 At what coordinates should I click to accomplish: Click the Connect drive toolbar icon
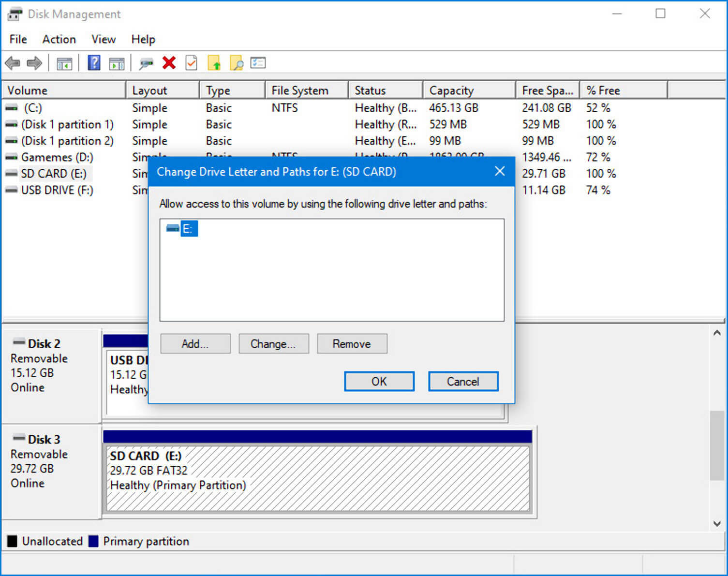point(146,63)
